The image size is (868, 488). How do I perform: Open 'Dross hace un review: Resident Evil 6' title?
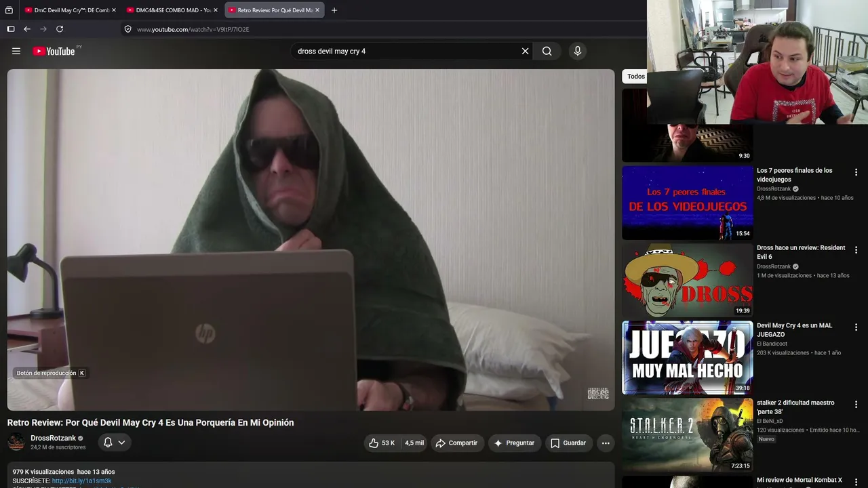[801, 252]
